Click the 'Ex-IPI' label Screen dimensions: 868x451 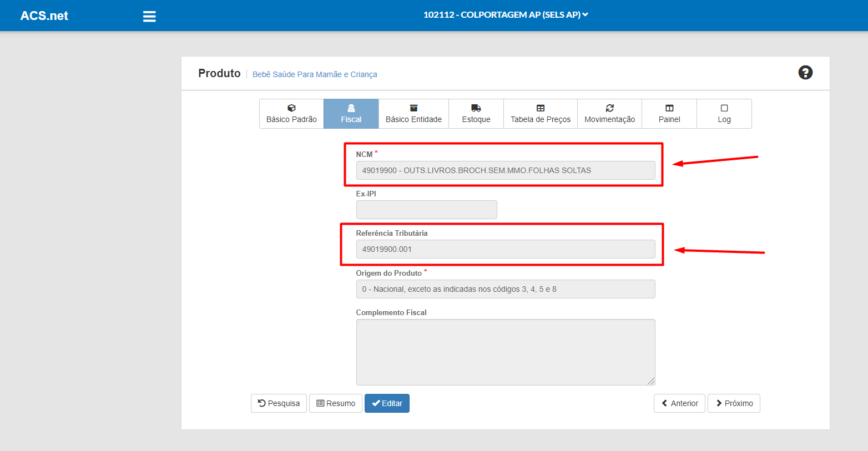(x=366, y=194)
